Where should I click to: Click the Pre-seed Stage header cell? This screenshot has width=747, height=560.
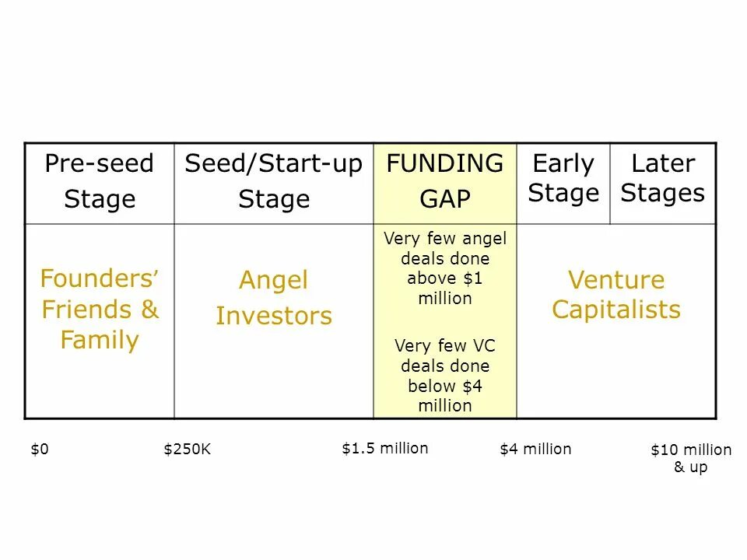(x=100, y=181)
